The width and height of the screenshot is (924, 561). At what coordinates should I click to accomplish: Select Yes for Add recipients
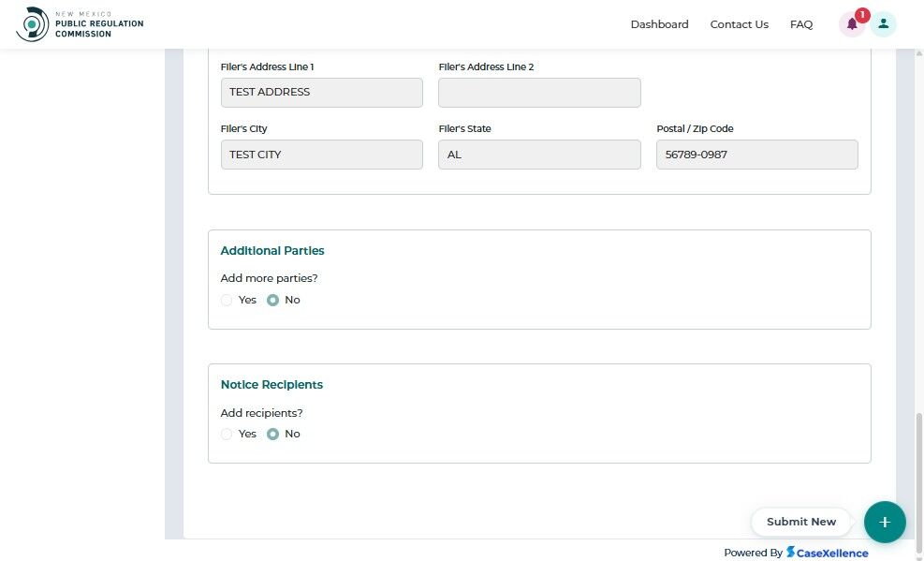227,435
